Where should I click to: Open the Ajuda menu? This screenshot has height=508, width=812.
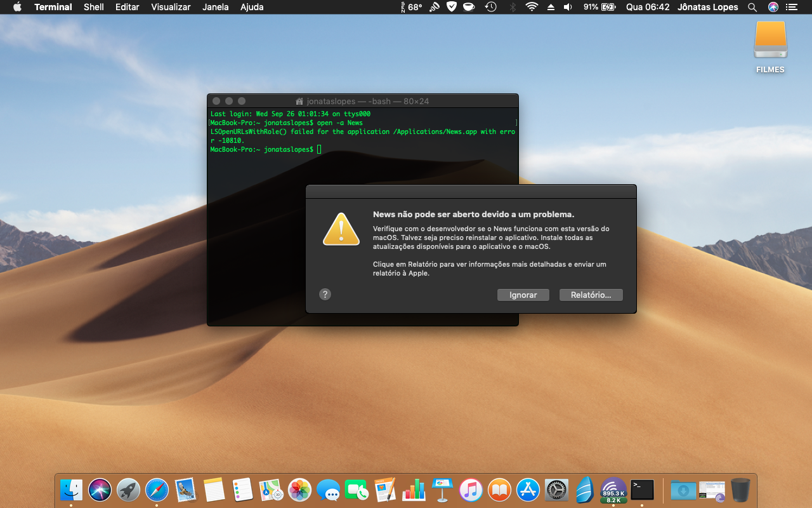[x=252, y=7]
